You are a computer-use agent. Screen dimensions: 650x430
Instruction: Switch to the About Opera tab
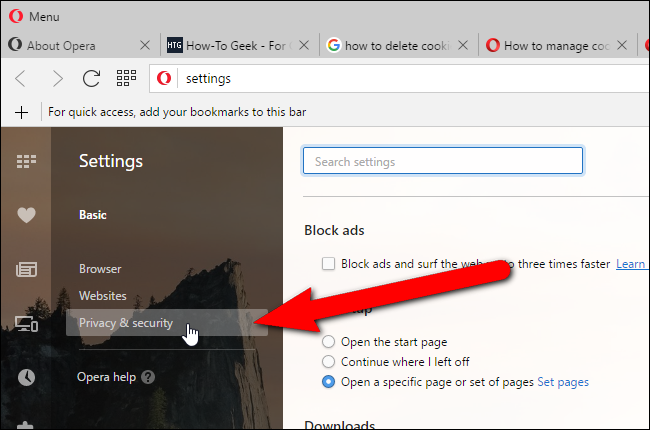pos(81,45)
